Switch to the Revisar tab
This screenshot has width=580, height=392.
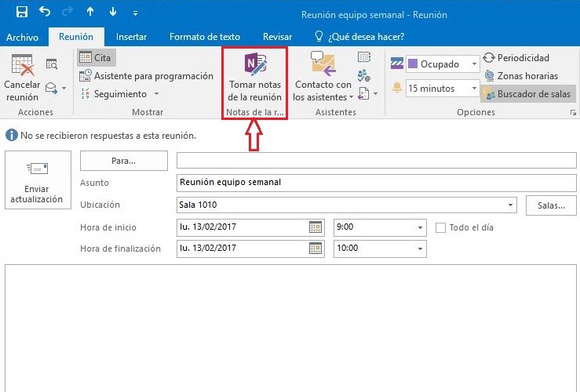tap(277, 37)
